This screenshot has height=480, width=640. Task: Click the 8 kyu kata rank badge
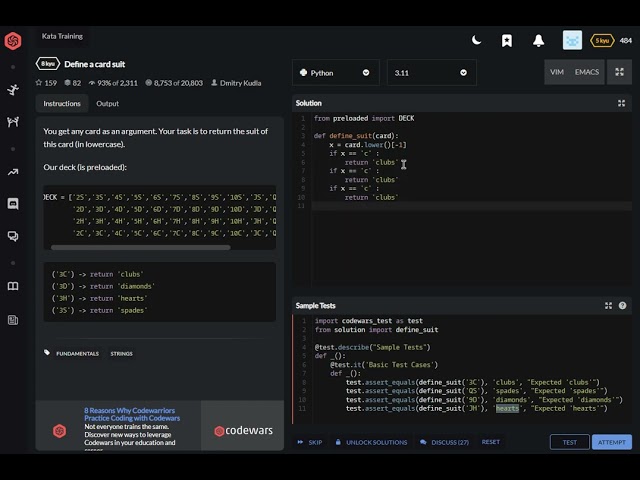[x=48, y=64]
